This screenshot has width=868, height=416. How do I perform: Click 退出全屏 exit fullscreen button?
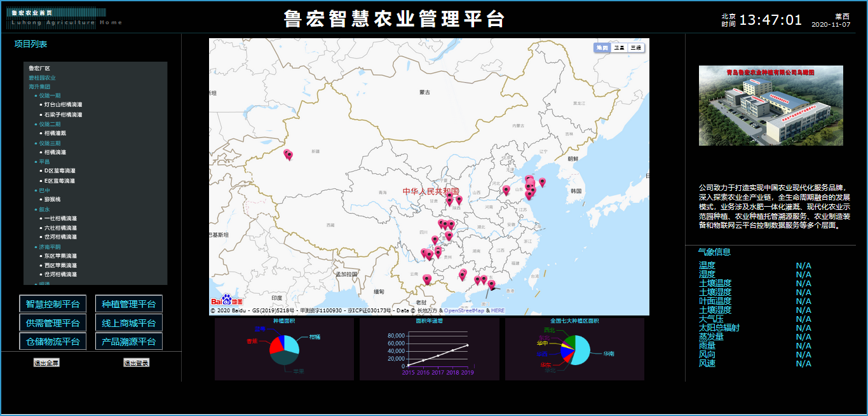click(46, 363)
